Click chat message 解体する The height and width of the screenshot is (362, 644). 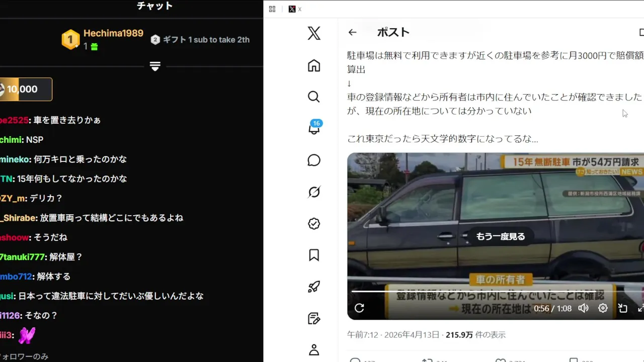click(53, 277)
